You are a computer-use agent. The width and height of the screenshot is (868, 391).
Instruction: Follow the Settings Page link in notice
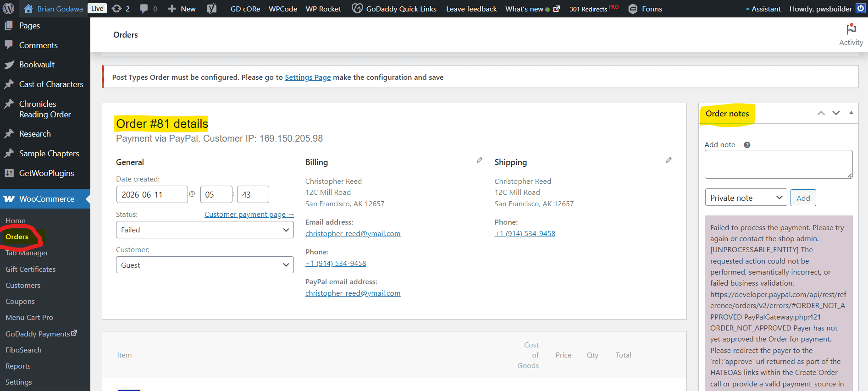pyautogui.click(x=308, y=77)
